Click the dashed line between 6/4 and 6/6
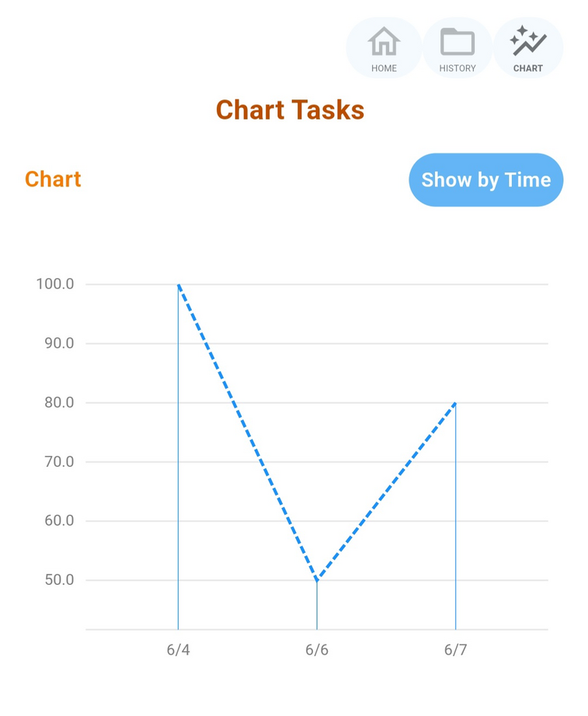 [x=248, y=432]
